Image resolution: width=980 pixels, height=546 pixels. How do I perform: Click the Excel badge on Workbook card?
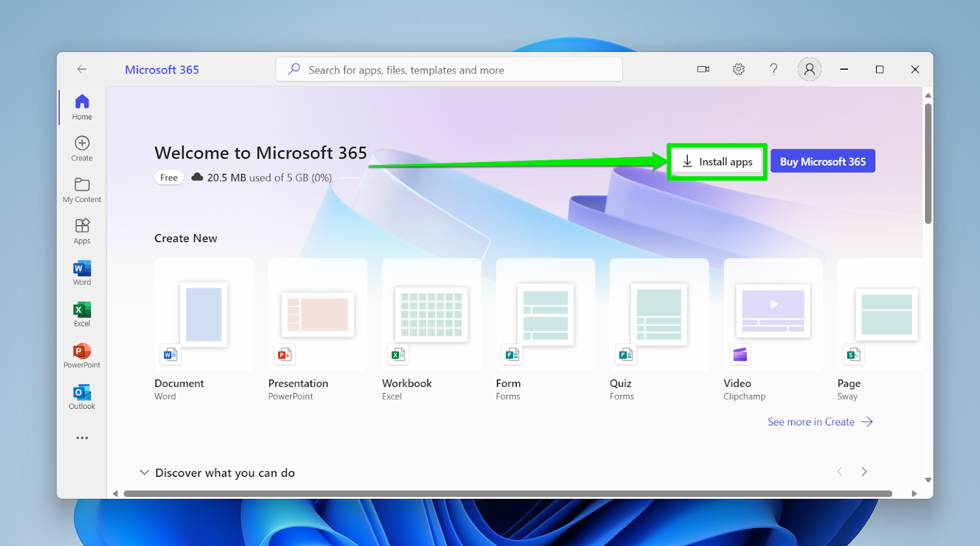[x=398, y=354]
